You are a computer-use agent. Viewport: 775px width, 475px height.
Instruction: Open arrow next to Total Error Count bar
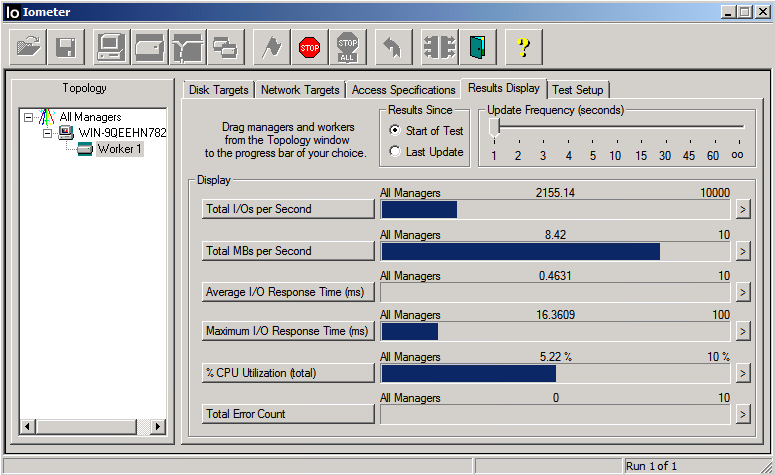coord(742,414)
